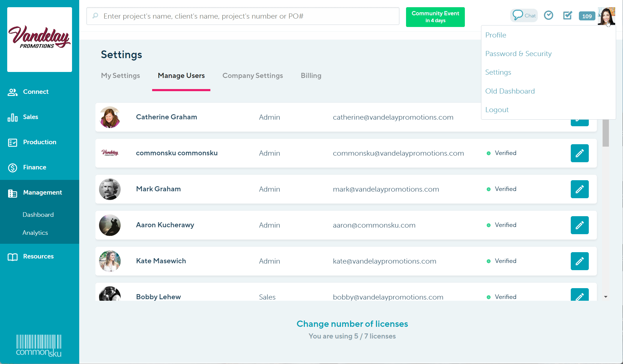Focus the project search input field

[243, 16]
